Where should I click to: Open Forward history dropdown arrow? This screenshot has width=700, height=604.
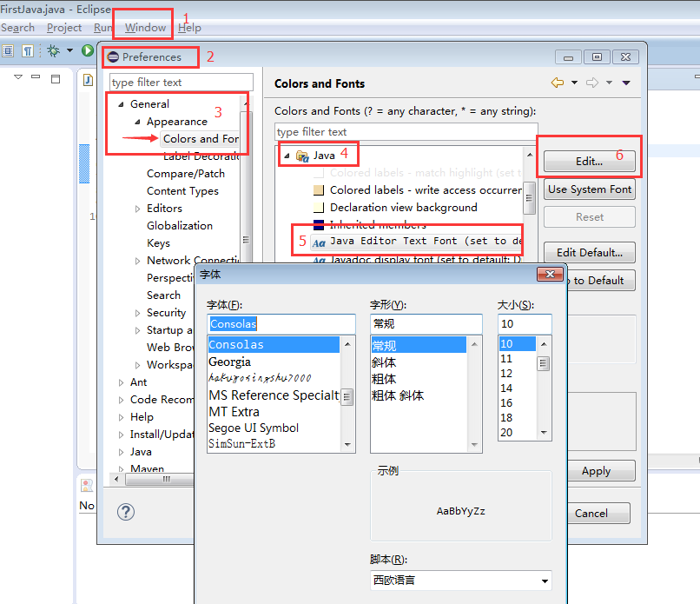[x=610, y=83]
